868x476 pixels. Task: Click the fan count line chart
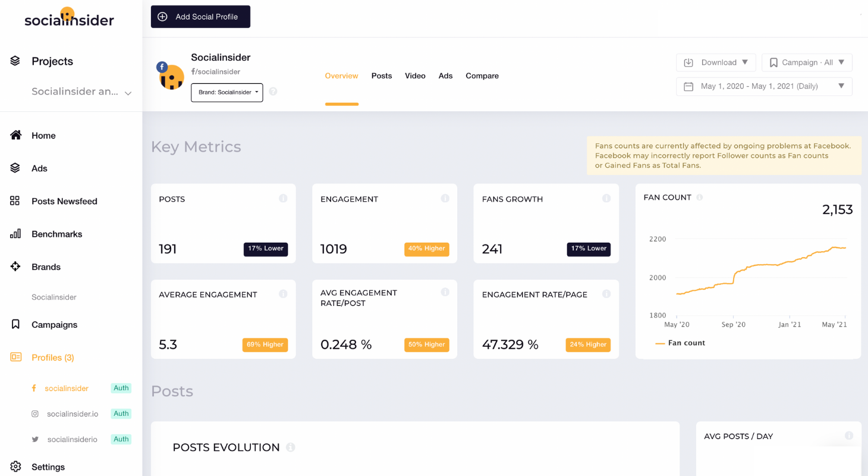(761, 277)
